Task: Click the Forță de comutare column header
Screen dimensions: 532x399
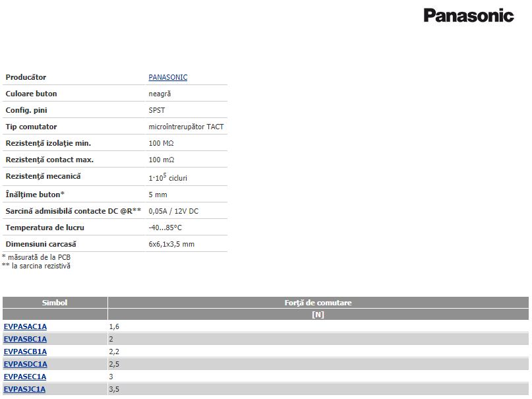Action: coord(318,303)
